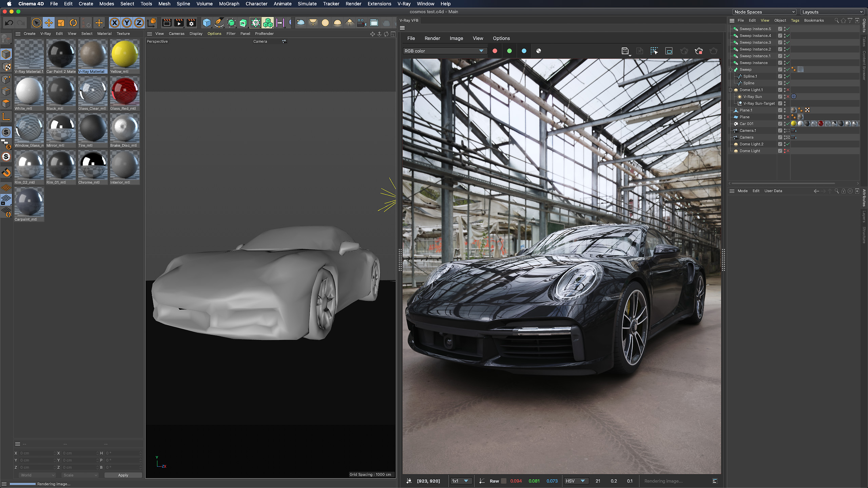Select the Car 001 object in list
The width and height of the screenshot is (868, 488).
pyautogui.click(x=746, y=124)
